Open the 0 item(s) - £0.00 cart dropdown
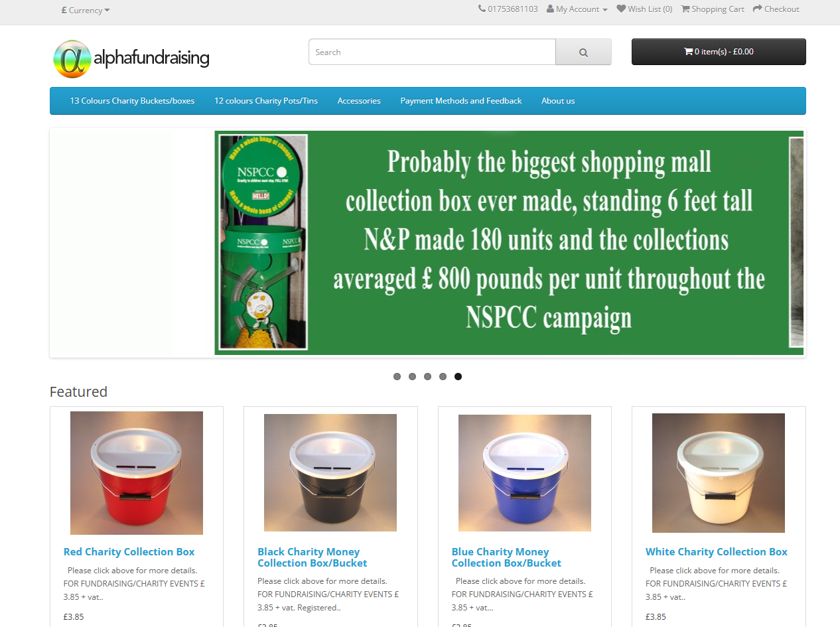This screenshot has height=627, width=840. tap(719, 52)
